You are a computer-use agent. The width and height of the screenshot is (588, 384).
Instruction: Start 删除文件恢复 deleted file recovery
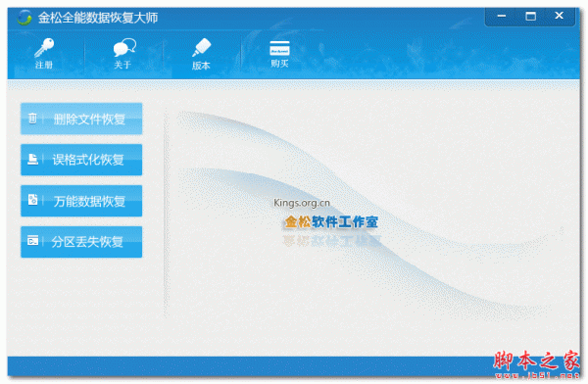pyautogui.click(x=81, y=119)
